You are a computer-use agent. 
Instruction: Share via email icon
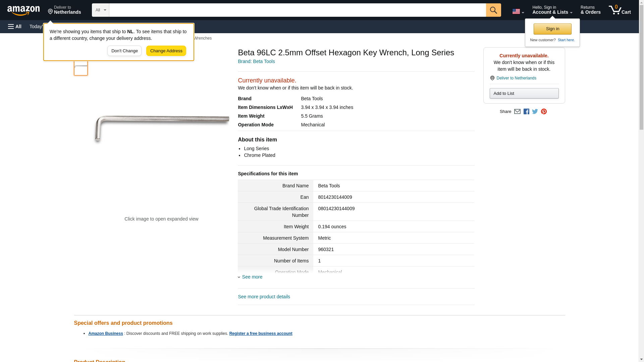pyautogui.click(x=517, y=112)
